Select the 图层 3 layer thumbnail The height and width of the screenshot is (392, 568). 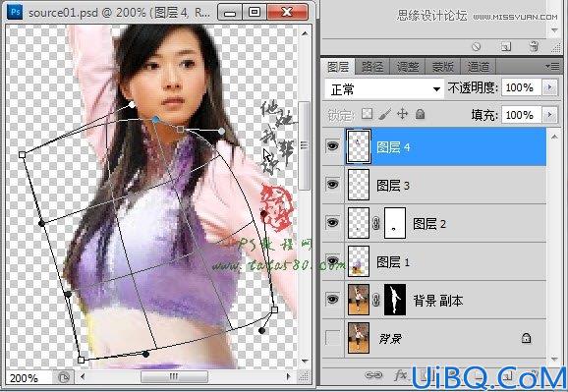(x=359, y=185)
